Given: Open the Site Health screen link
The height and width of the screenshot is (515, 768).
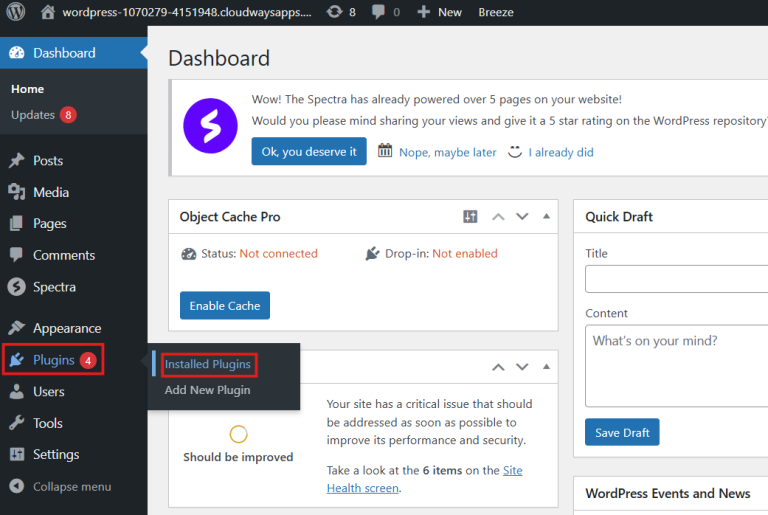Looking at the screenshot, I should click(362, 488).
